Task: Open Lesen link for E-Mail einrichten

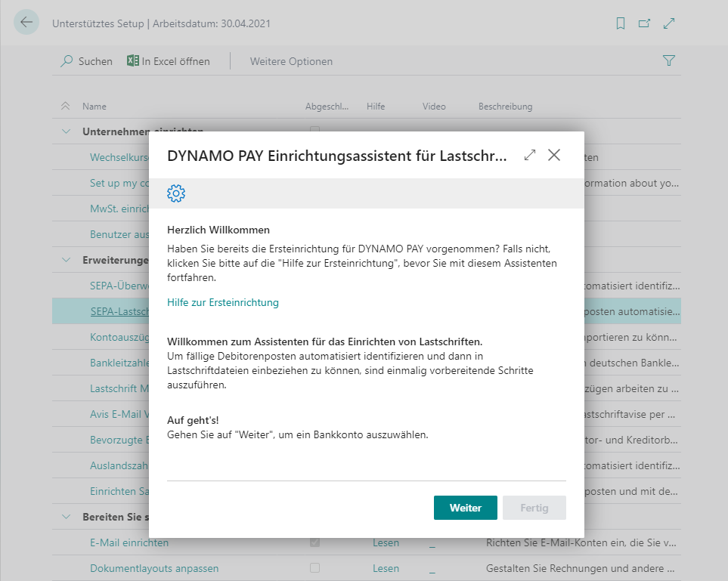Action: click(x=386, y=542)
